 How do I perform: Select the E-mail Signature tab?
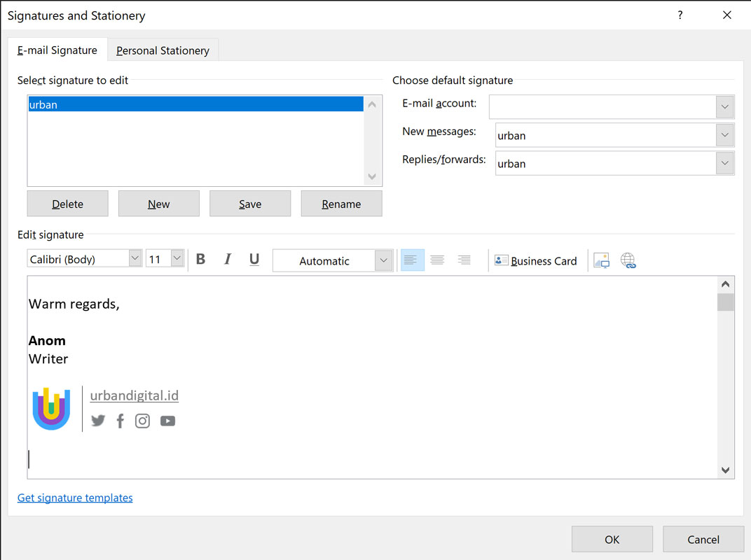coord(57,50)
